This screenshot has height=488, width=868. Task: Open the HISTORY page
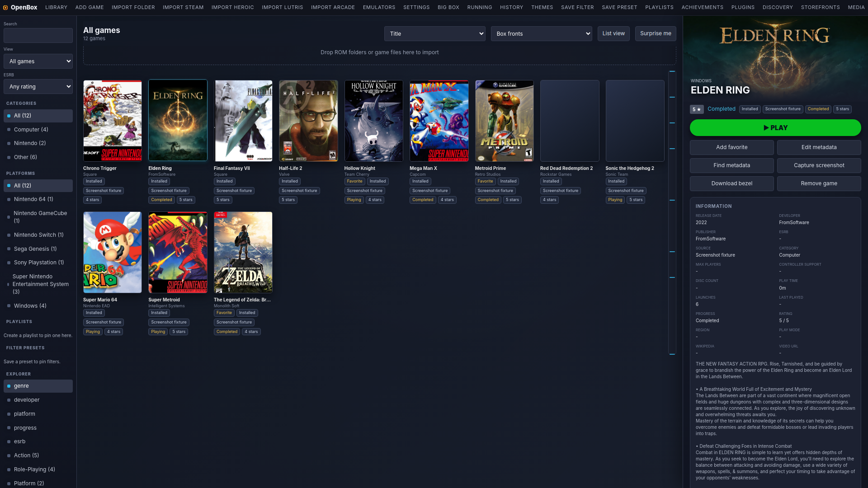click(512, 8)
